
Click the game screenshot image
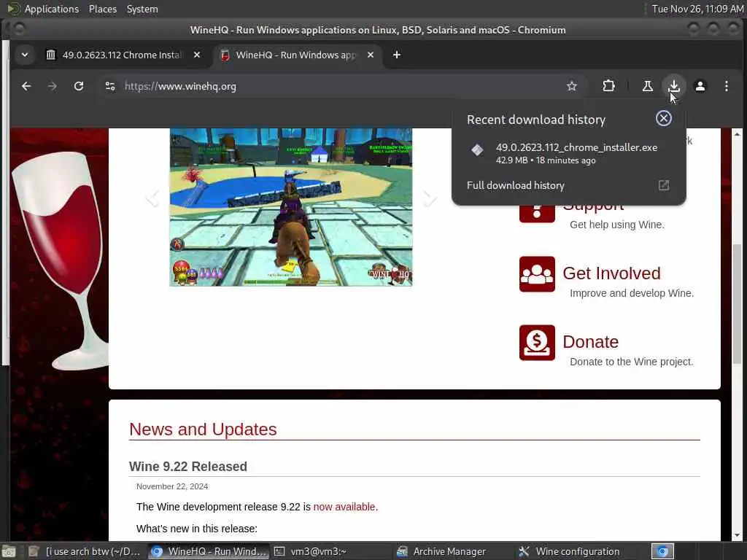click(291, 207)
